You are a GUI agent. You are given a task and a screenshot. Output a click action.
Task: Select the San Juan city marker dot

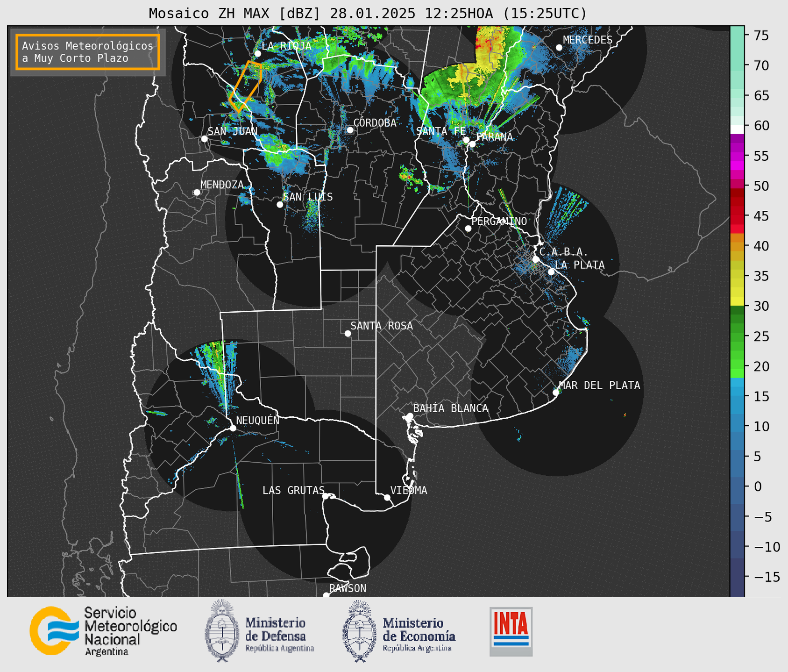coord(204,139)
